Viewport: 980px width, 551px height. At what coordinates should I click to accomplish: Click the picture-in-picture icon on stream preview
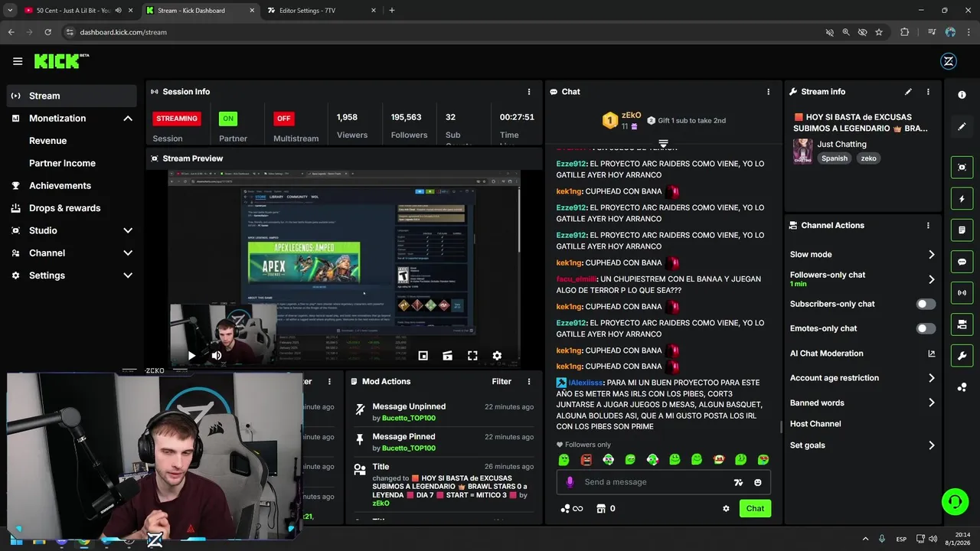pos(423,356)
